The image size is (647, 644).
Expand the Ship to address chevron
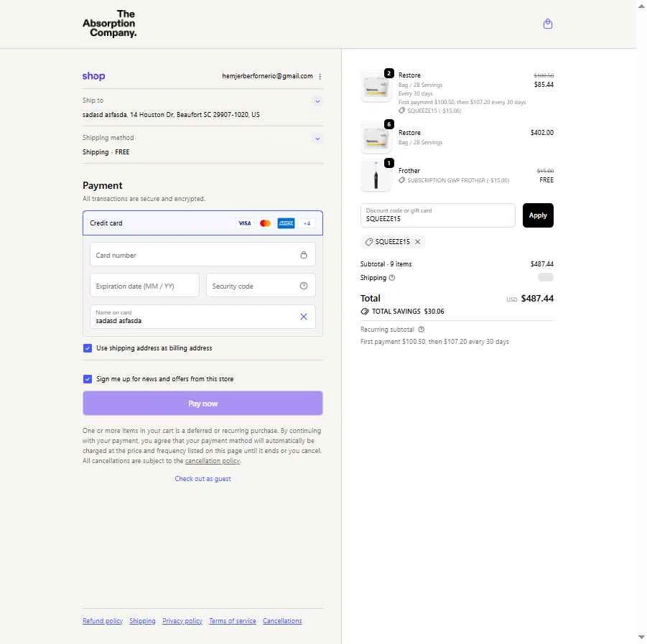317,101
